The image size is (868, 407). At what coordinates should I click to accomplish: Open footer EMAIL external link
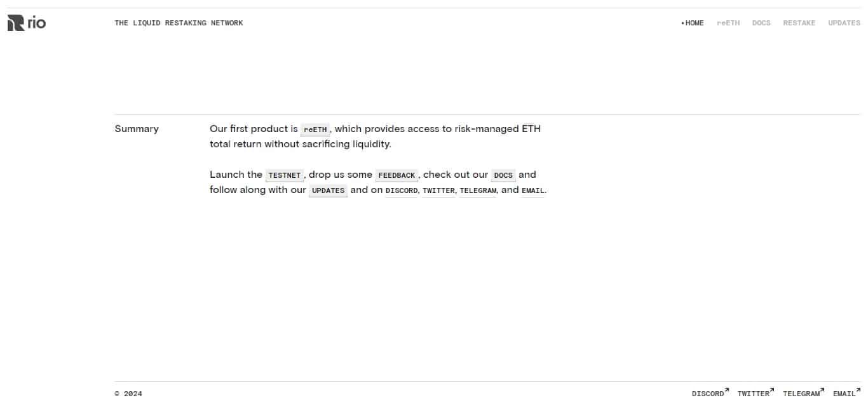[846, 394]
